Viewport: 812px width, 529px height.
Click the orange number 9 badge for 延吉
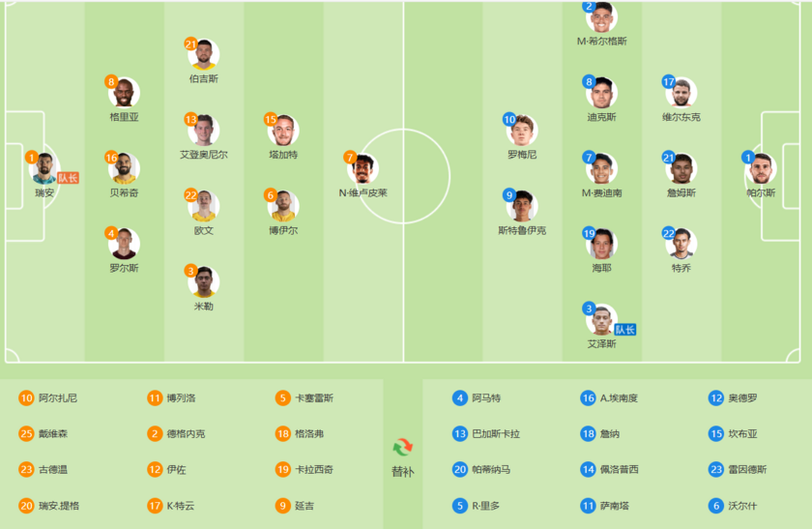[282, 505]
